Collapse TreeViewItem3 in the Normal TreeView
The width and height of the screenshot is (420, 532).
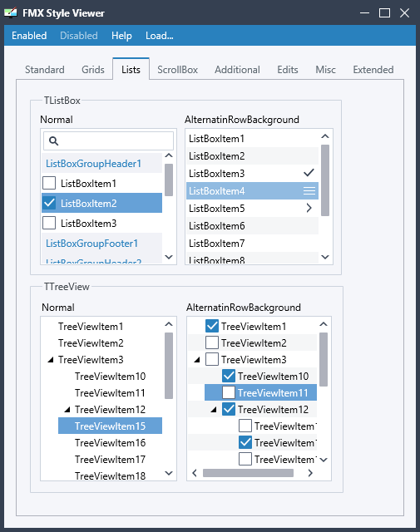click(51, 360)
